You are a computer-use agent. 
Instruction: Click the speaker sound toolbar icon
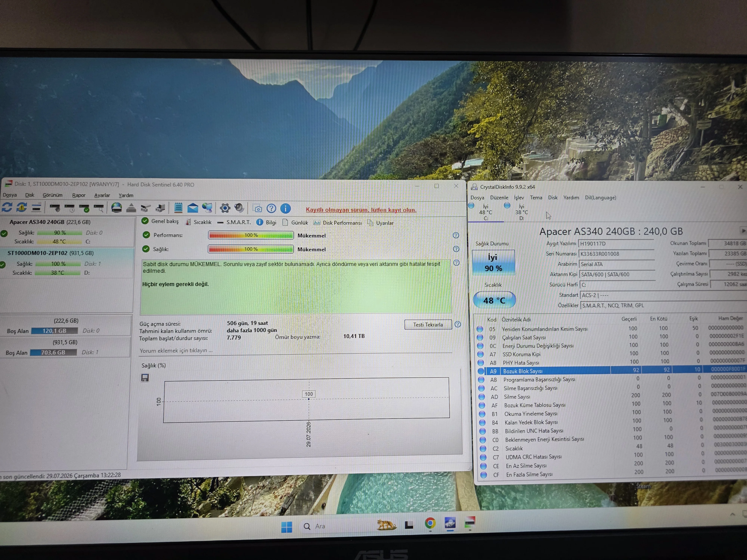pyautogui.click(x=239, y=208)
